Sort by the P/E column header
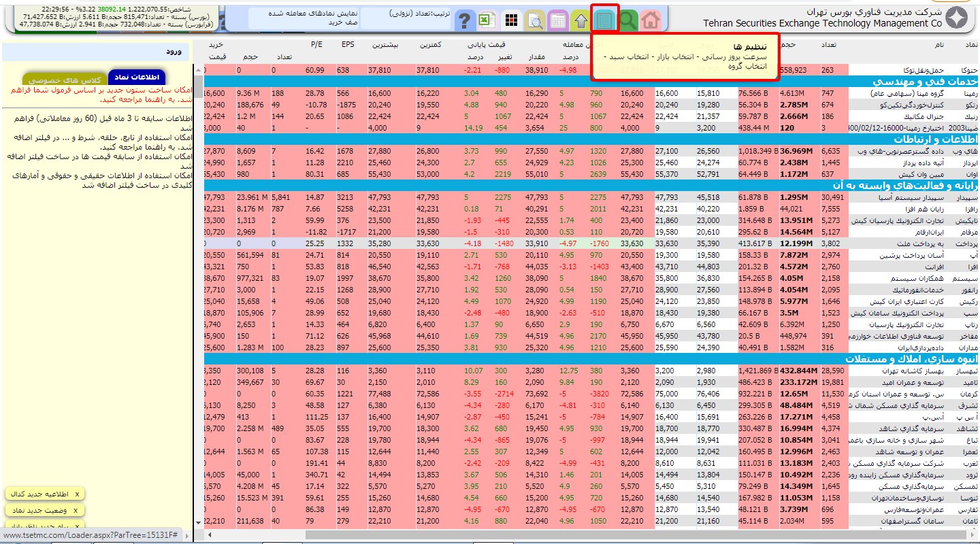 [316, 45]
